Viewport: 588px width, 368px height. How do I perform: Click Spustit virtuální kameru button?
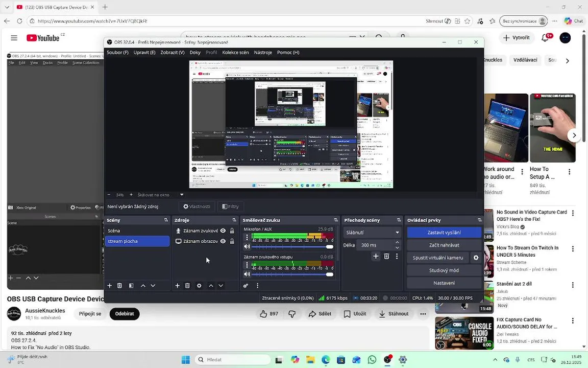tap(438, 258)
